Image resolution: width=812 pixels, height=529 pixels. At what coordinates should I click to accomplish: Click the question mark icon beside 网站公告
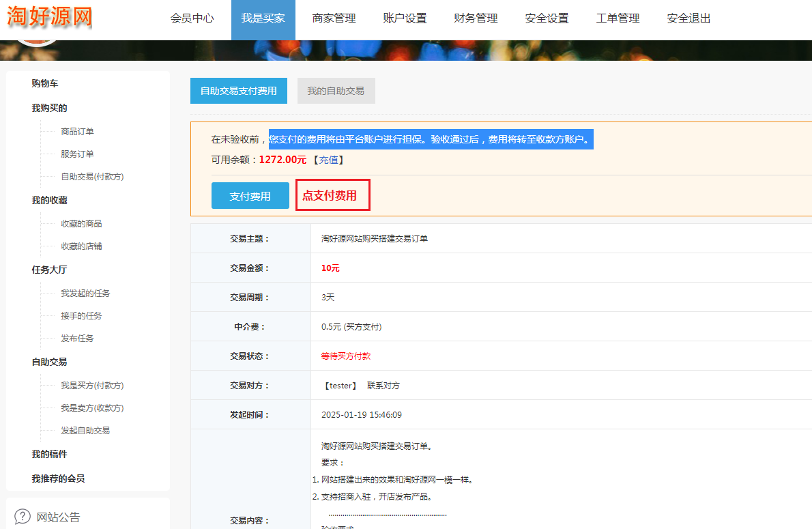click(x=23, y=517)
